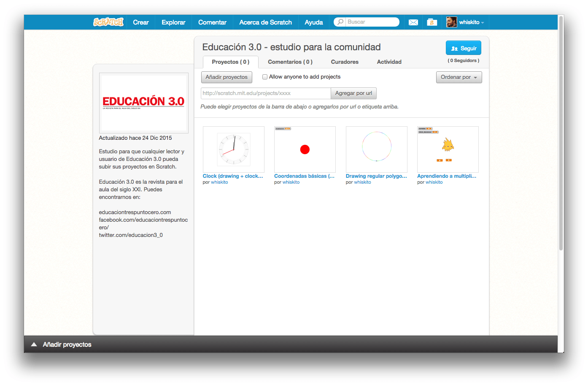Open Clock (drawing + clock...) project link
This screenshot has height=386, width=588.
pos(233,176)
